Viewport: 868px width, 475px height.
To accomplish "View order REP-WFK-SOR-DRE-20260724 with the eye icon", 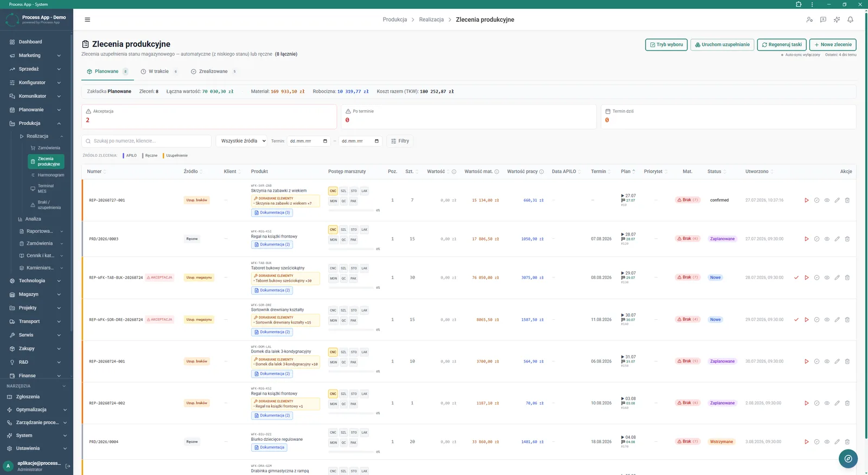I will (x=827, y=320).
